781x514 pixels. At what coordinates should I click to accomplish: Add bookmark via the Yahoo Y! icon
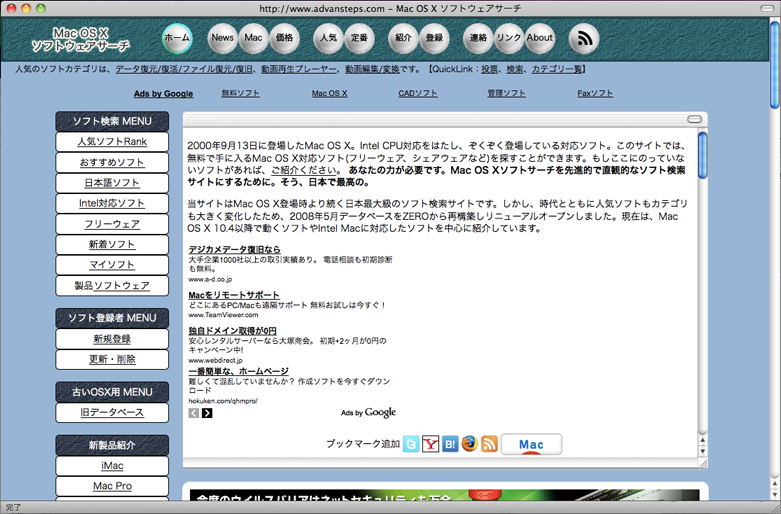pos(431,444)
